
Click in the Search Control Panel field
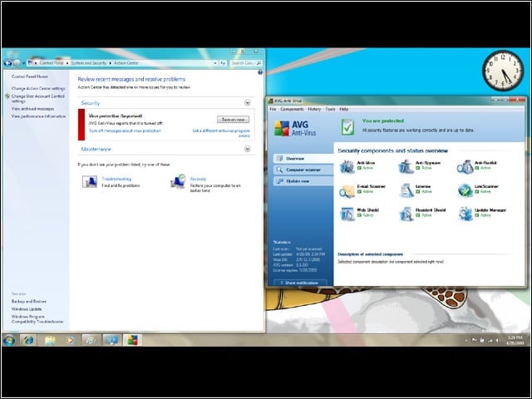[246, 63]
